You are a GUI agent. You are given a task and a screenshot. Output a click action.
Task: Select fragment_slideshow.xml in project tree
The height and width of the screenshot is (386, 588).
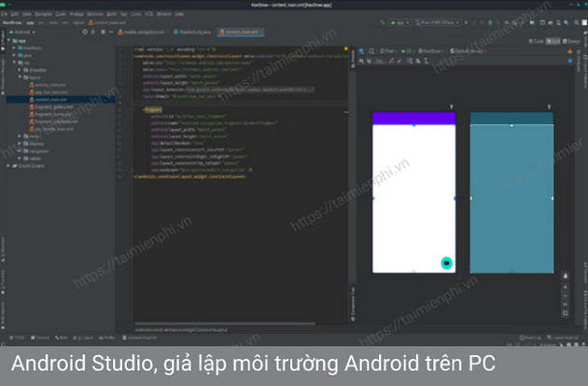coord(53,121)
